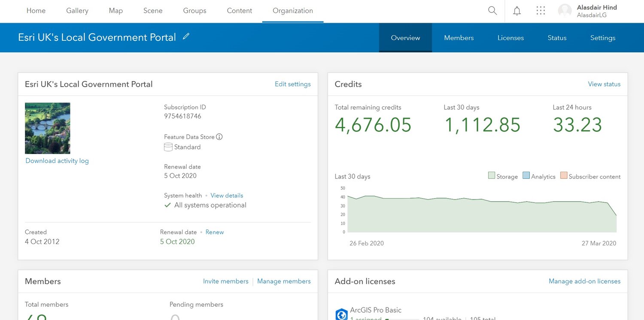Click the Standard data store database icon

168,147
